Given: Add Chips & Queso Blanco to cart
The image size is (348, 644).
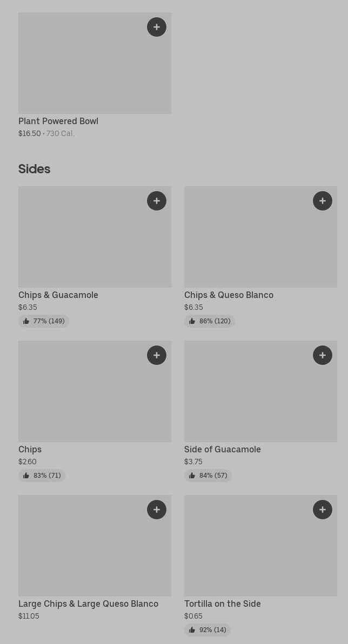Looking at the screenshot, I should click(323, 201).
